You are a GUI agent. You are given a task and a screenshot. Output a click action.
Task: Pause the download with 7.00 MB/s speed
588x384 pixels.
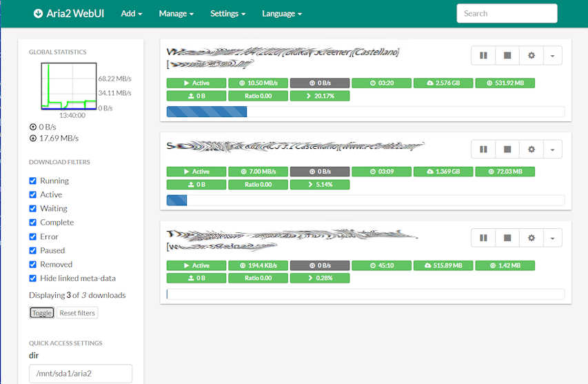tap(483, 149)
